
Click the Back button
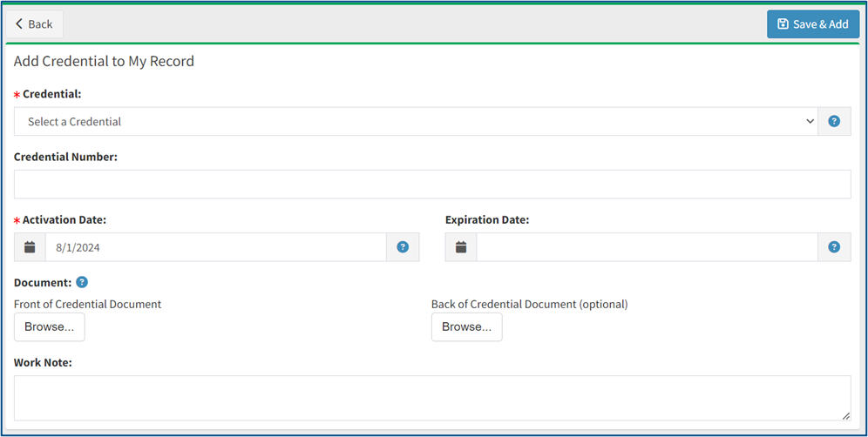(x=34, y=24)
